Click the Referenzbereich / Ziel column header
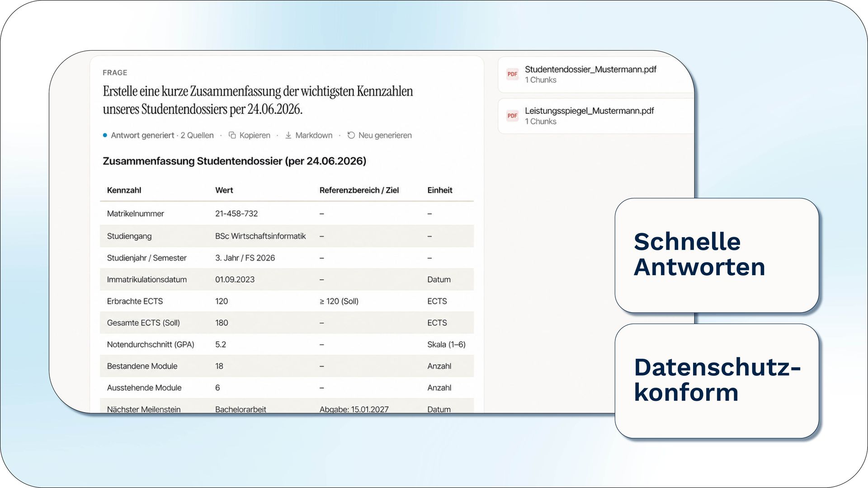 359,190
